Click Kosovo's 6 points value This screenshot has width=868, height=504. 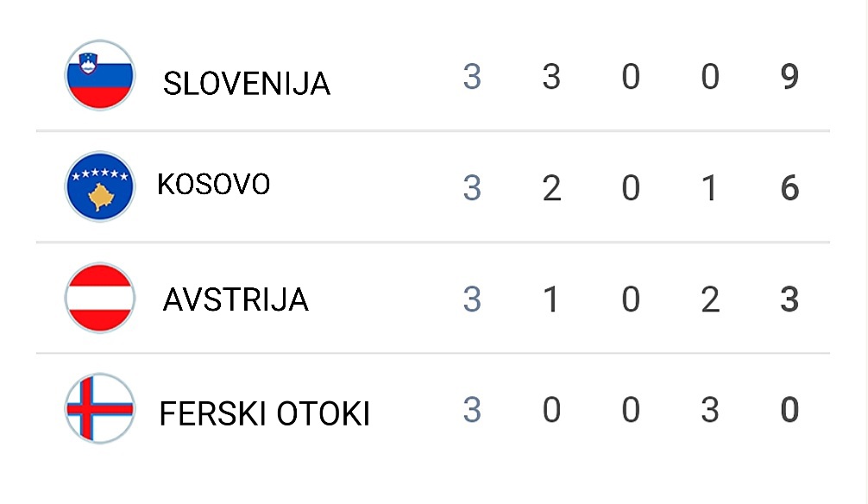(x=789, y=188)
